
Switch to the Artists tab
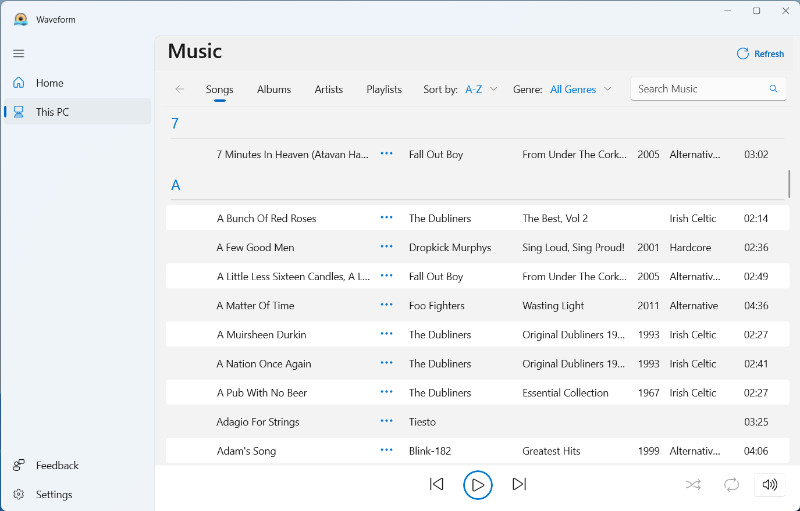(329, 90)
